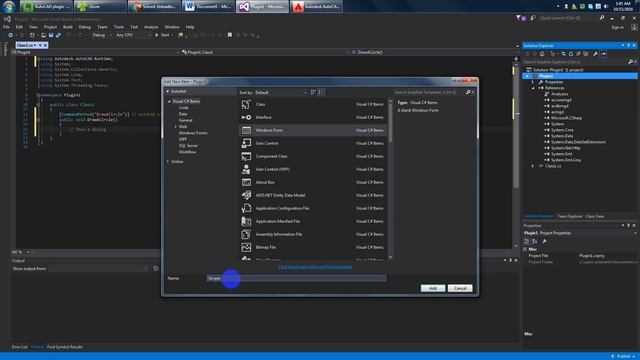This screenshot has width=640, height=360.
Task: Expand the Online templates section
Action: pyautogui.click(x=168, y=162)
